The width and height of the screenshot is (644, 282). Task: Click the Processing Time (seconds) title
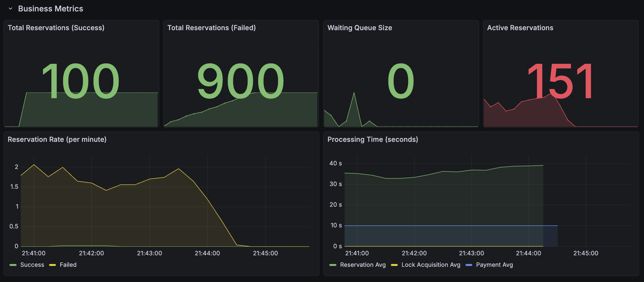(x=372, y=139)
